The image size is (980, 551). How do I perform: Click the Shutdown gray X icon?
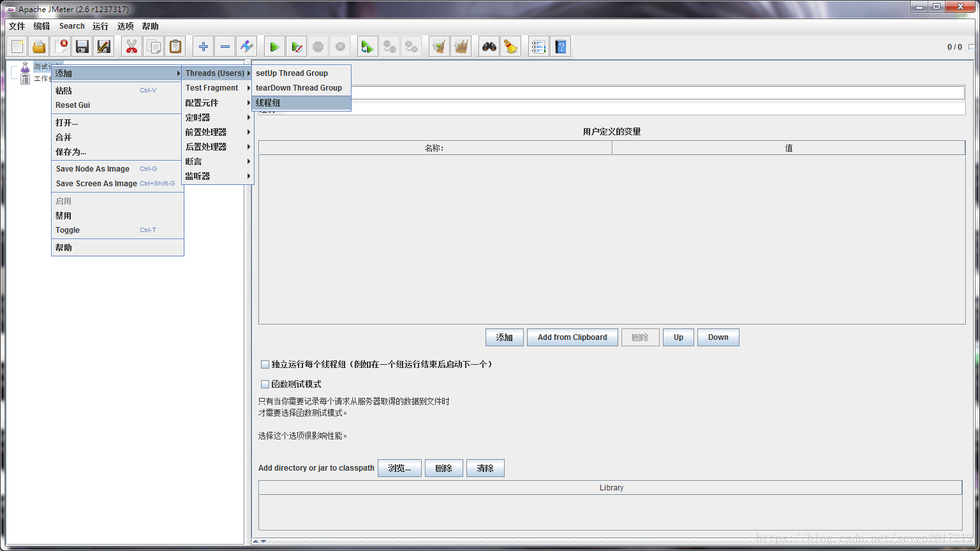tap(339, 47)
